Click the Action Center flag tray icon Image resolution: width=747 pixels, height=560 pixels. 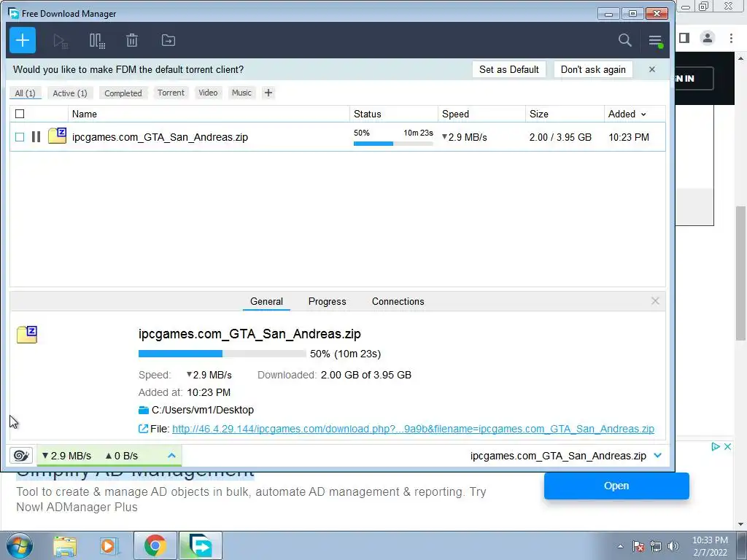[638, 546]
